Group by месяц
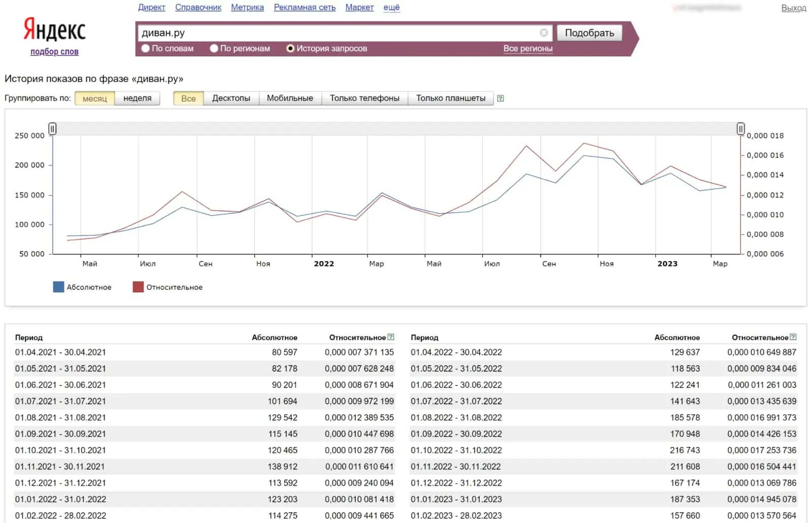The width and height of the screenshot is (812, 523). tap(95, 99)
